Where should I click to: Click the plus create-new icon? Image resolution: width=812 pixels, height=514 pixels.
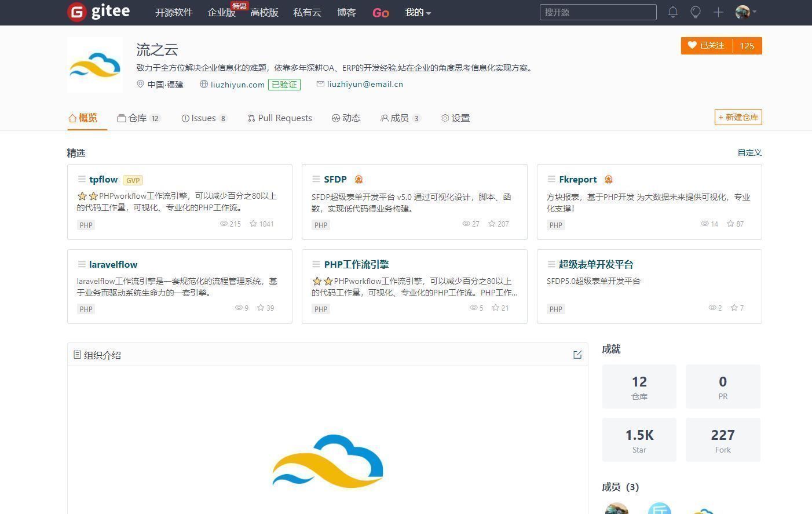coord(718,12)
